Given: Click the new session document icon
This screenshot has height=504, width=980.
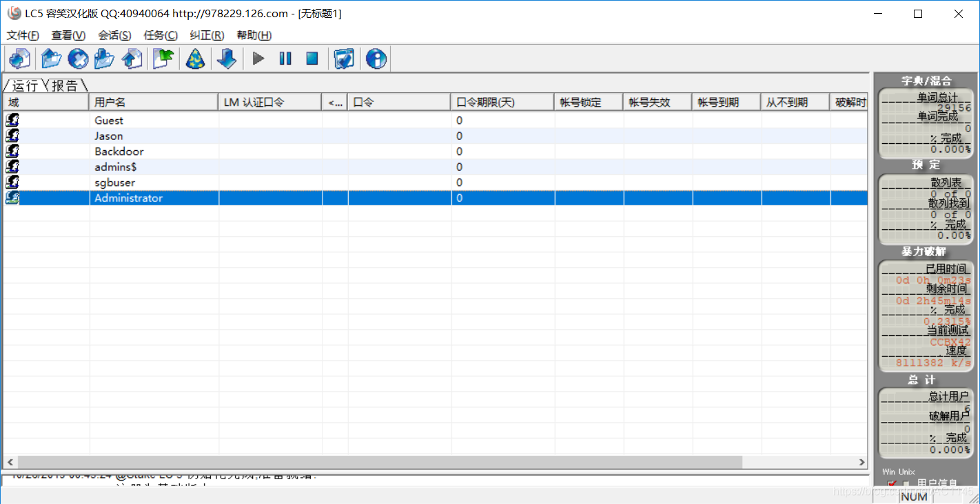Looking at the screenshot, I should pyautogui.click(x=20, y=59).
